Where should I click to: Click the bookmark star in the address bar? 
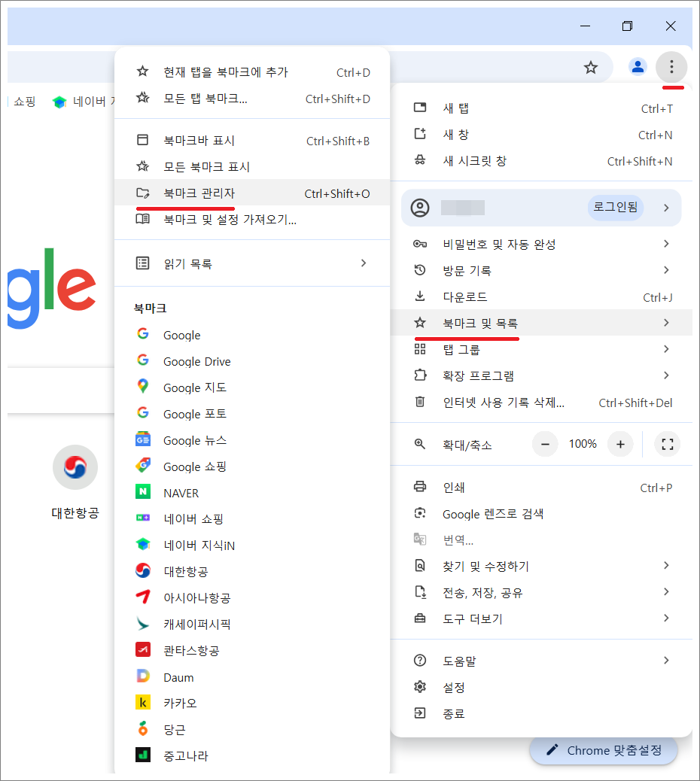click(591, 67)
